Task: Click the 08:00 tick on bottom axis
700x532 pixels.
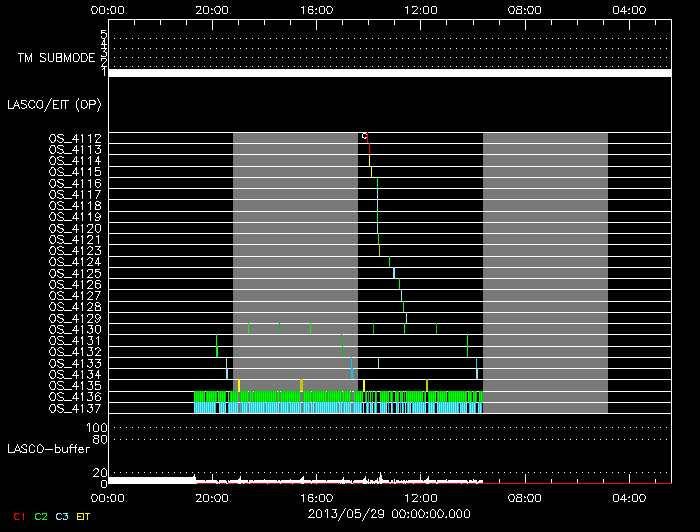Action: point(524,497)
